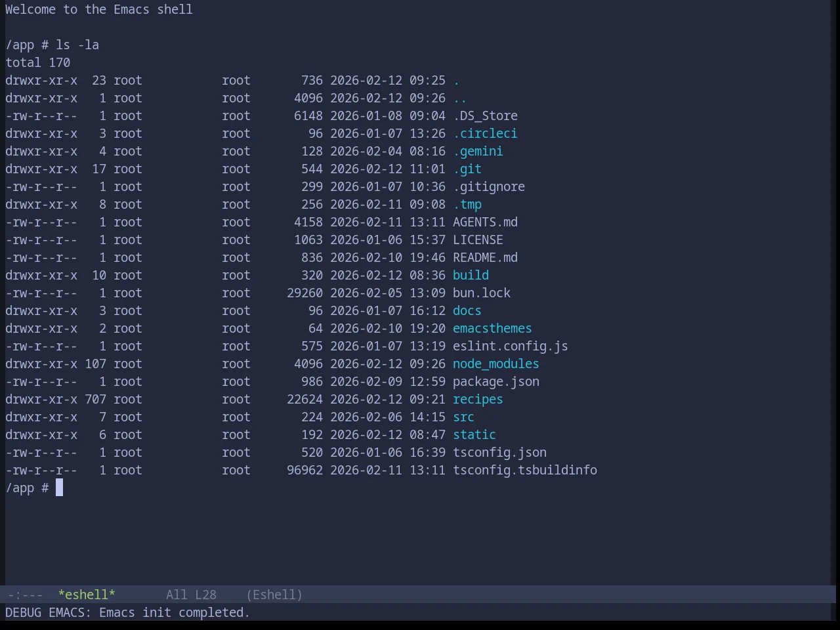Click the LICENSE file name

[478, 240]
